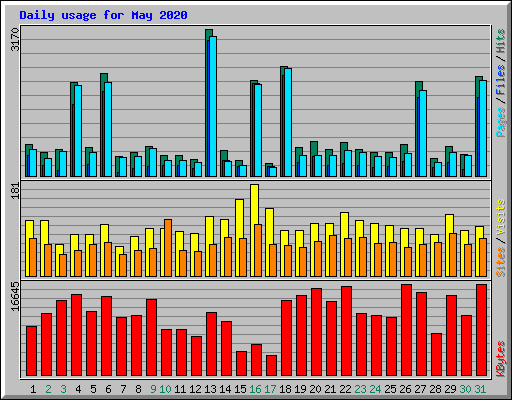The width and height of the screenshot is (512, 400).
Task: Click the red KBytes bar for day 17
Action: coord(271,365)
